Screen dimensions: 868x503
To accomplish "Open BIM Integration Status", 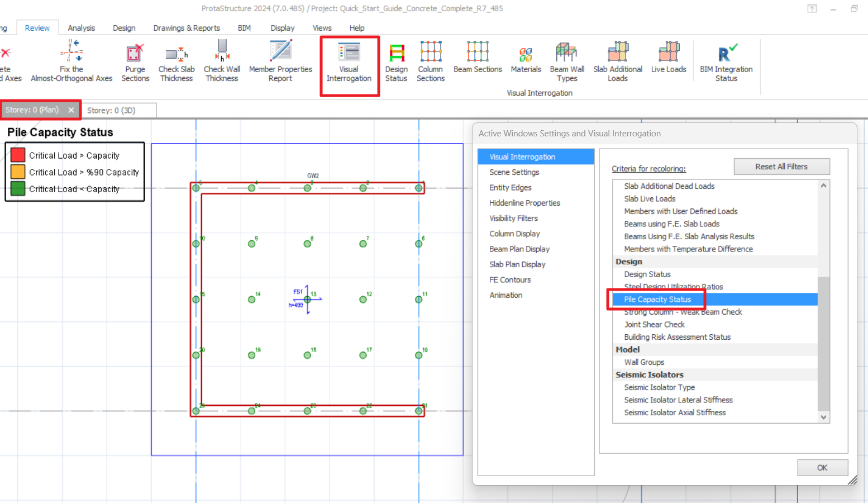I will pyautogui.click(x=726, y=63).
